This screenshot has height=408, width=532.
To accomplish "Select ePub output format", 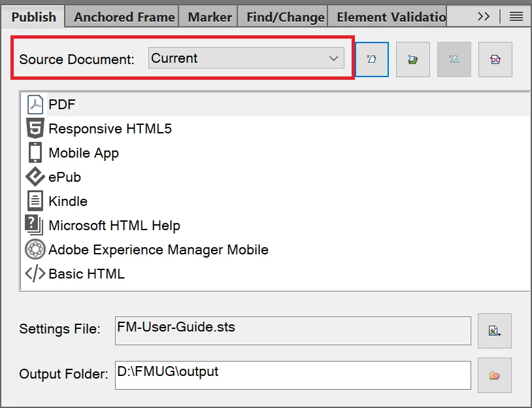I will point(276,177).
